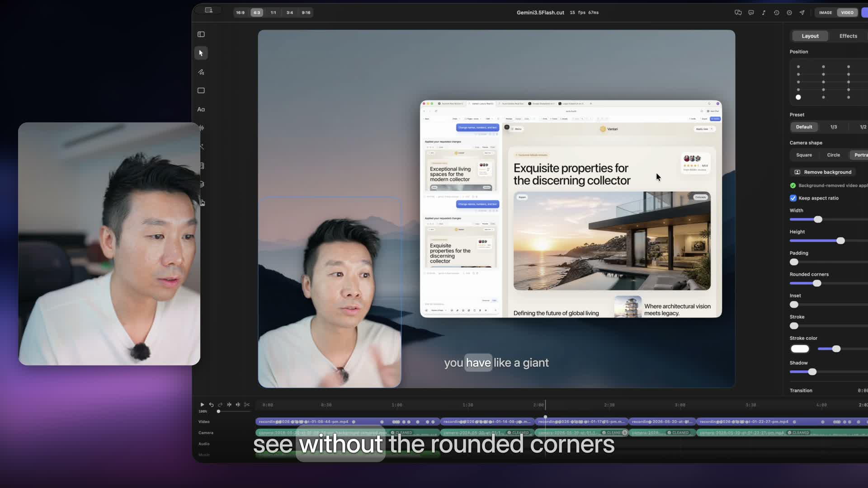Click the 2:30 mark on timeline ruler
868x488 pixels.
[609, 405]
